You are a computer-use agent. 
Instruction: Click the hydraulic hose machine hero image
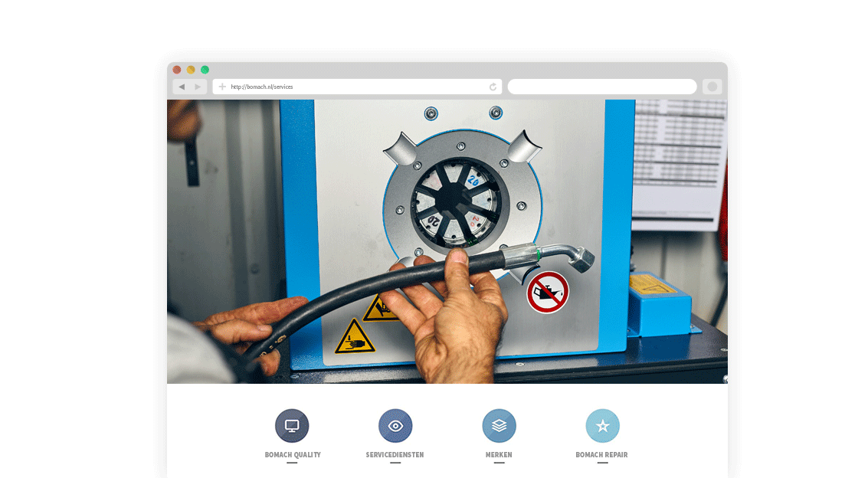447,241
